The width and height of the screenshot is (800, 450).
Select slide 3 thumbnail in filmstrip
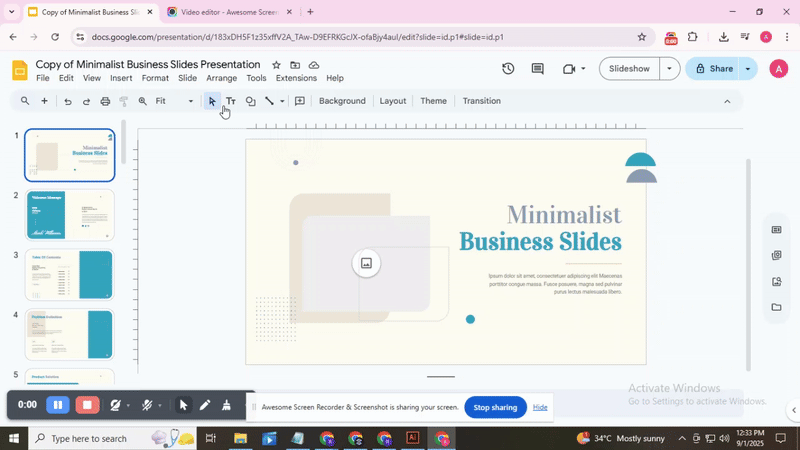[x=69, y=275]
